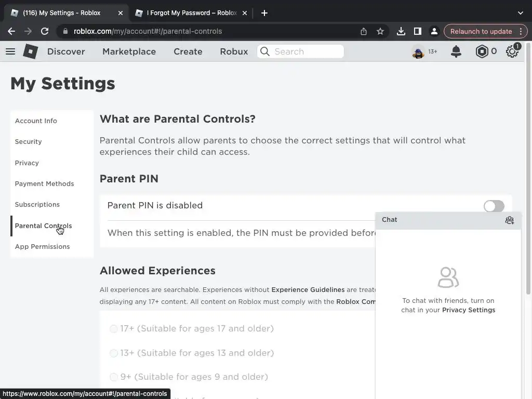
Task: Select the 13+ experiences radio option
Action: (x=114, y=353)
